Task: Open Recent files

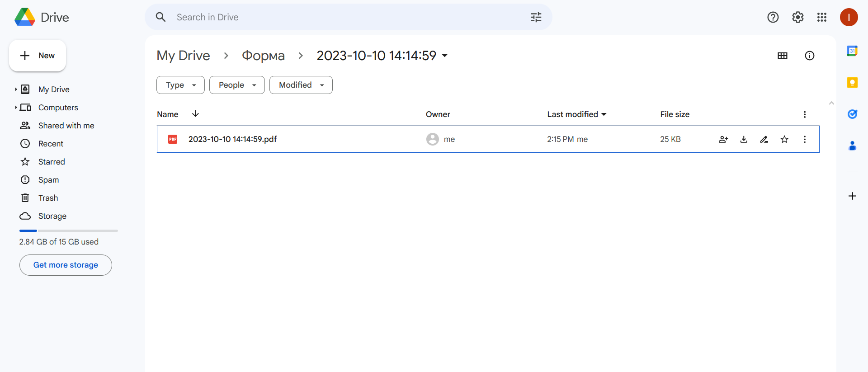Action: pyautogui.click(x=51, y=144)
